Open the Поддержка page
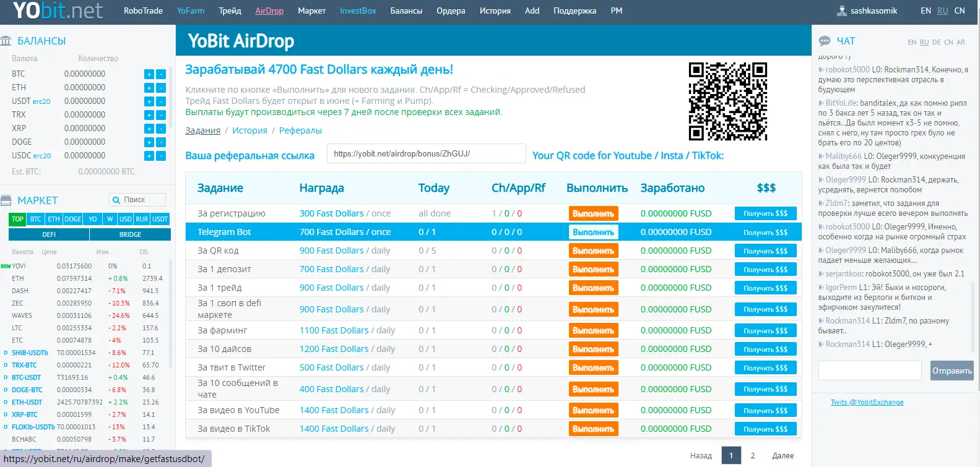 tap(575, 11)
